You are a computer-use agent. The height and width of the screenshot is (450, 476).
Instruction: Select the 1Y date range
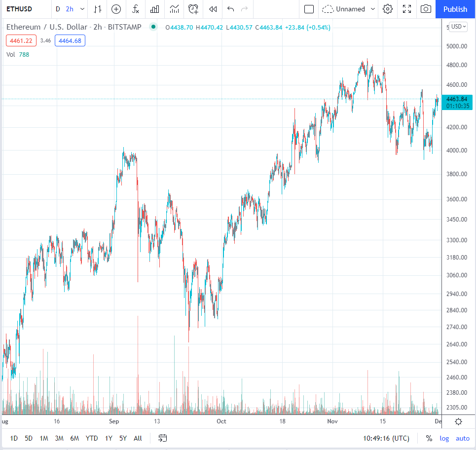tap(109, 438)
